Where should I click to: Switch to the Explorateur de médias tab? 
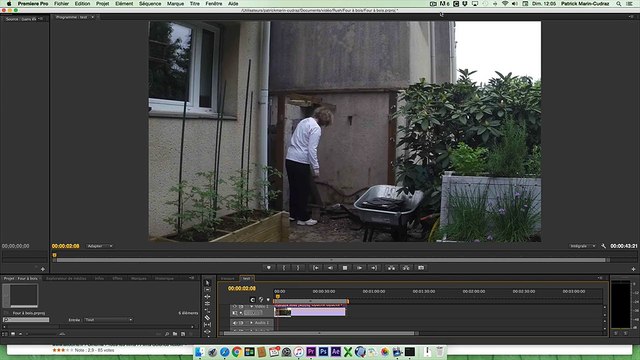coord(66,278)
